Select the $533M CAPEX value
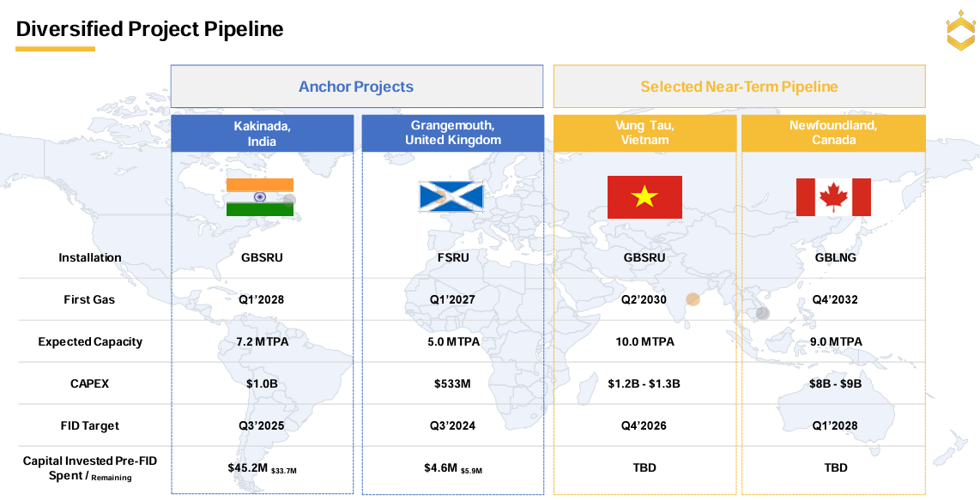The image size is (980, 500). pyautogui.click(x=452, y=383)
